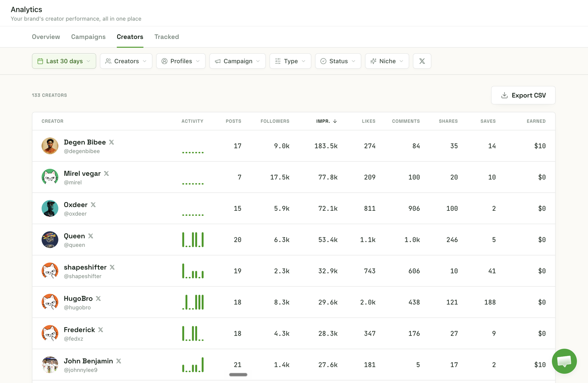Open the Last 30 days date filter
The image size is (588, 383).
pos(64,61)
